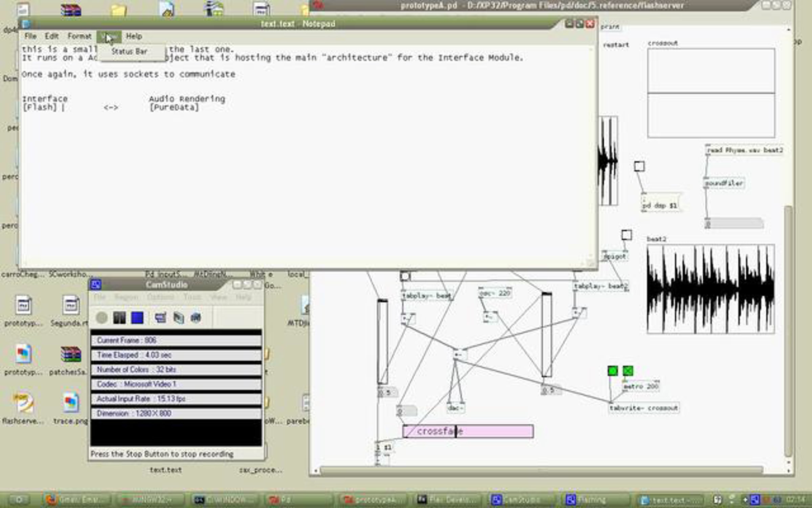Switch to prototypeA taskbar button
This screenshot has width=812, height=508.
374,500
